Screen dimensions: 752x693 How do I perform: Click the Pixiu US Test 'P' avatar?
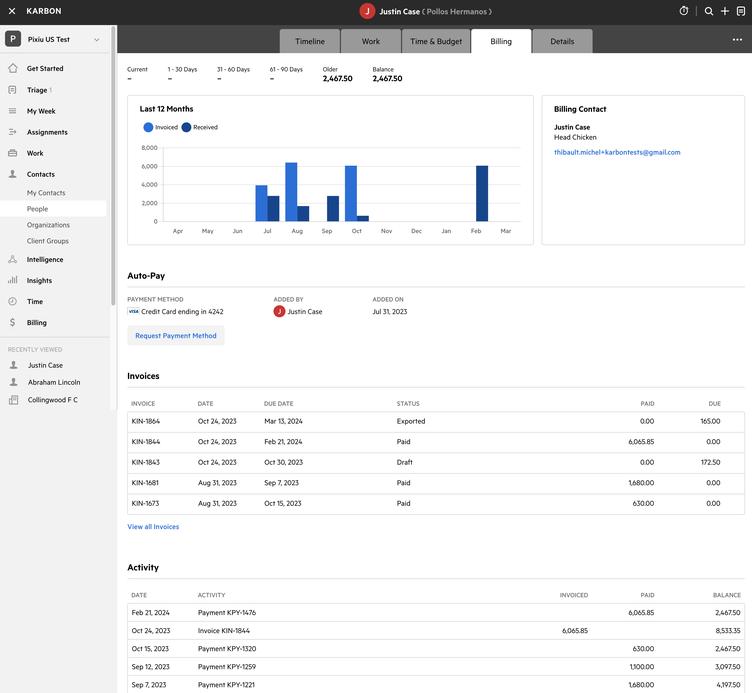pyautogui.click(x=13, y=39)
